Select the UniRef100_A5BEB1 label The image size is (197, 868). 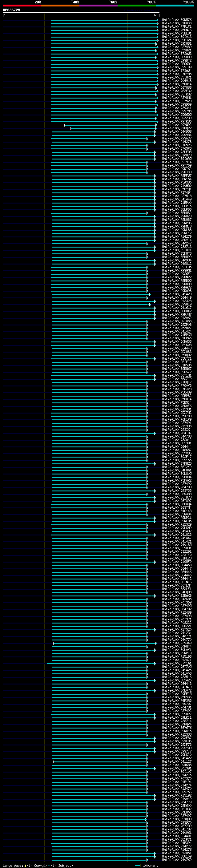click(x=177, y=33)
